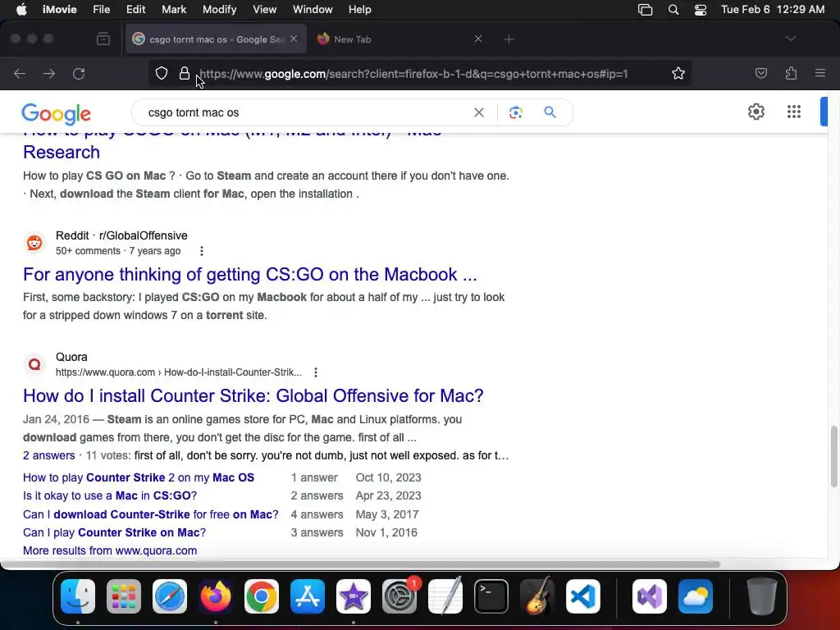
Task: Open the View menu
Action: [x=265, y=10]
